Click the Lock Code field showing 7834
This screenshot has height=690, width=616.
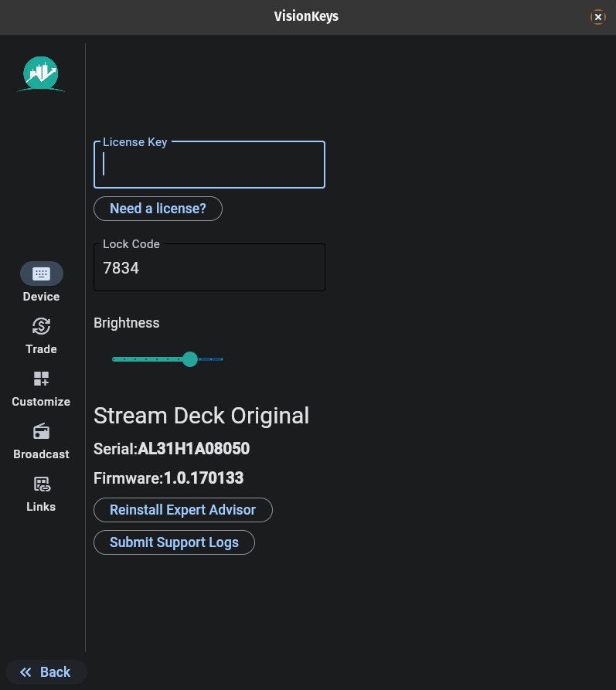pyautogui.click(x=209, y=267)
